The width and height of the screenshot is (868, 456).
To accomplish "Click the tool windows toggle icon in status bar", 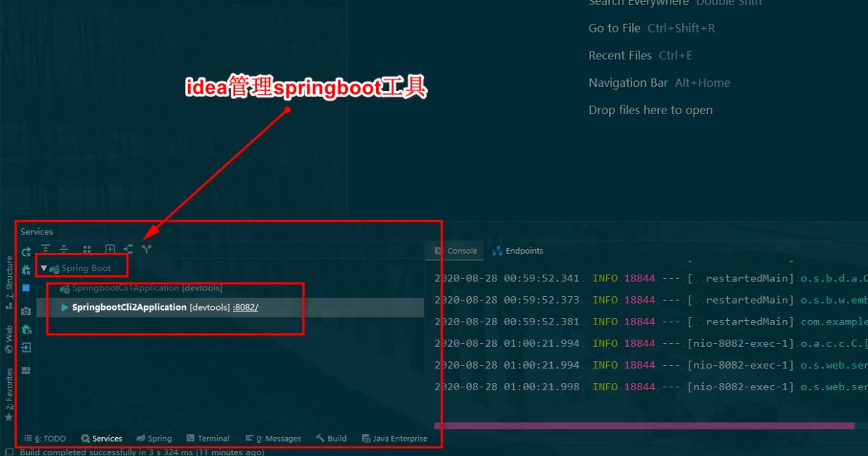I will [x=9, y=452].
